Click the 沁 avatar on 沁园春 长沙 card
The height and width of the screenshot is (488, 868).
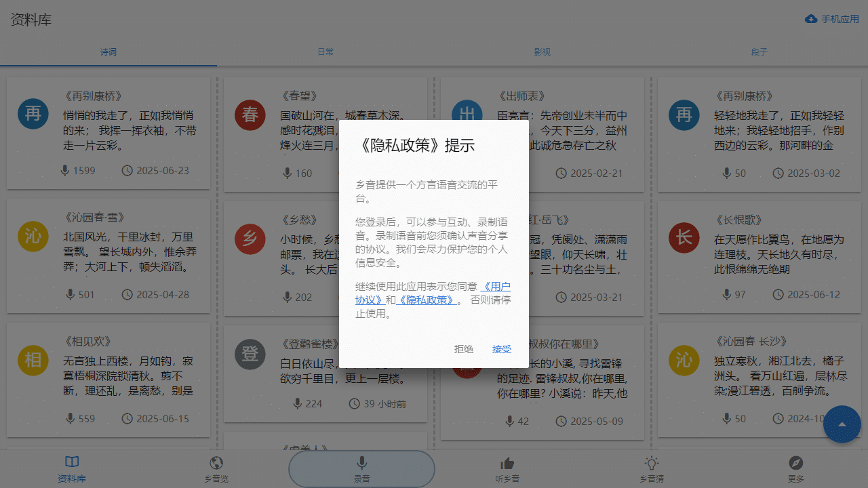tap(684, 359)
